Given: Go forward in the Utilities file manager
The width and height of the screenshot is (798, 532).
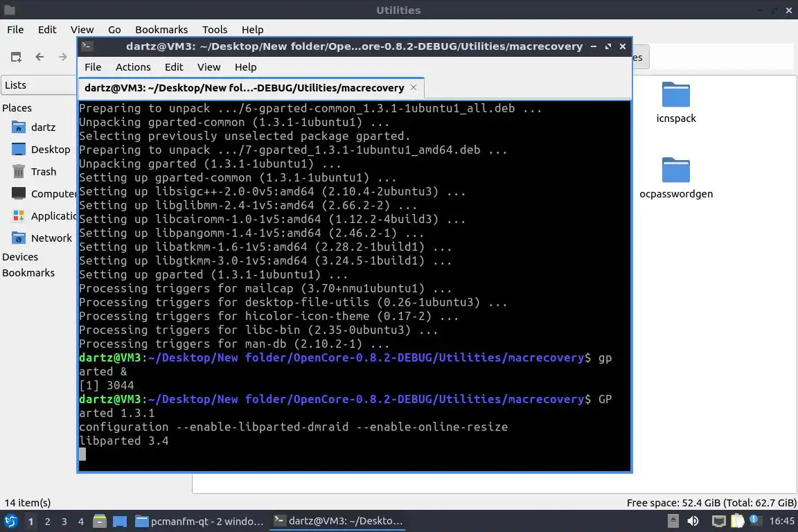Looking at the screenshot, I should (x=62, y=57).
